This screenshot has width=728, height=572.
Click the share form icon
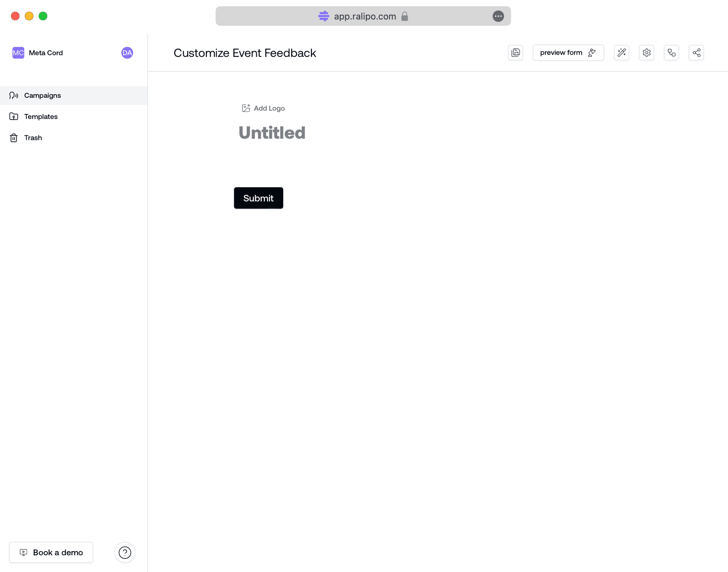(696, 53)
